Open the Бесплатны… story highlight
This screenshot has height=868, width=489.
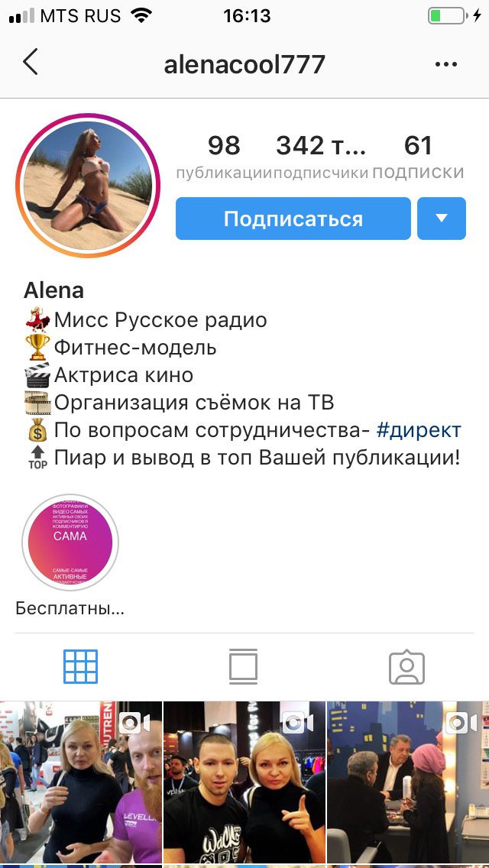pos(70,542)
